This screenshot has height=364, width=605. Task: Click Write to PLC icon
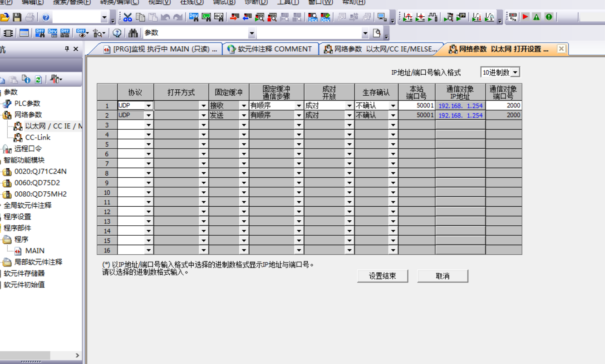pos(234,17)
